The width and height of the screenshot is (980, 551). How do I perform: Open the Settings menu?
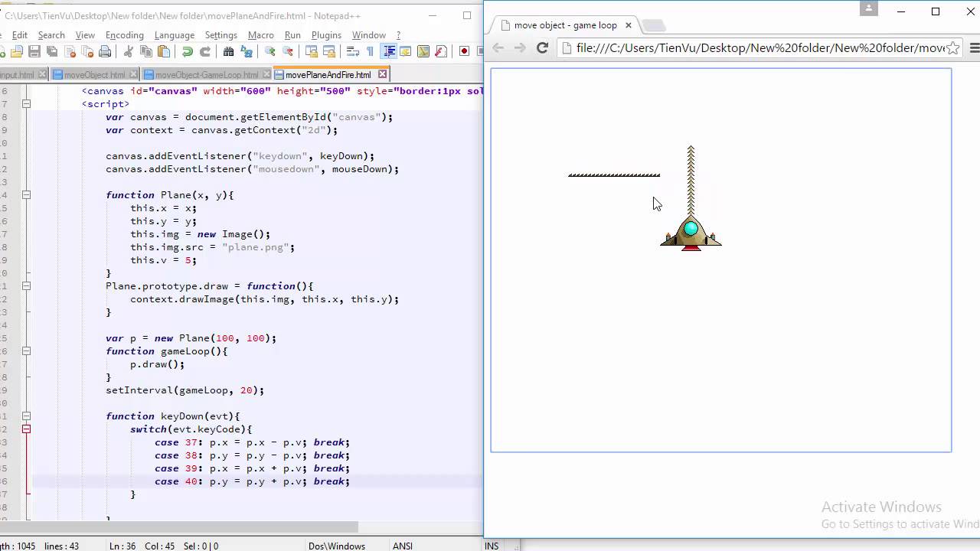pyautogui.click(x=221, y=35)
